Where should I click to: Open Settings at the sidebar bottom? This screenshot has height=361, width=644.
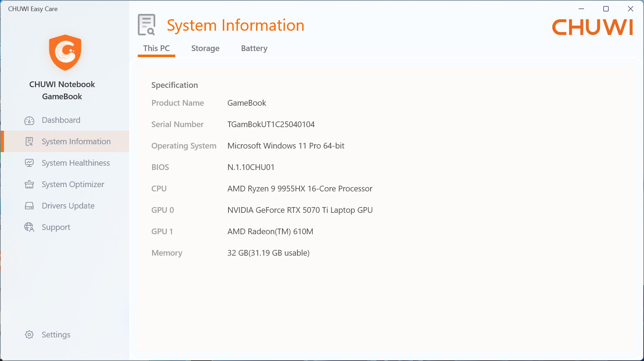[x=56, y=335]
